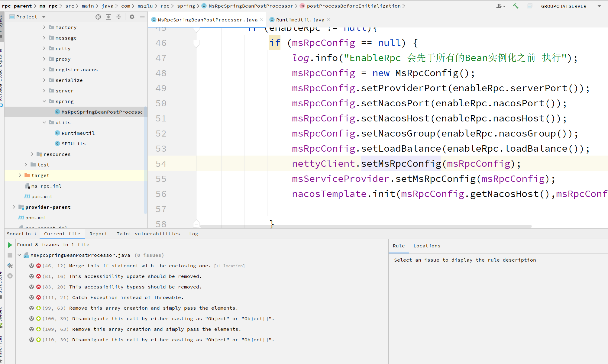The width and height of the screenshot is (608, 364).
Task: Click the spring breadcrumb segment
Action: pyautogui.click(x=186, y=6)
